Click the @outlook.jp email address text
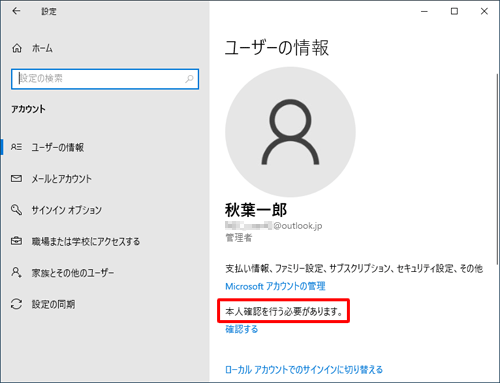The width and height of the screenshot is (500, 383). [274, 226]
